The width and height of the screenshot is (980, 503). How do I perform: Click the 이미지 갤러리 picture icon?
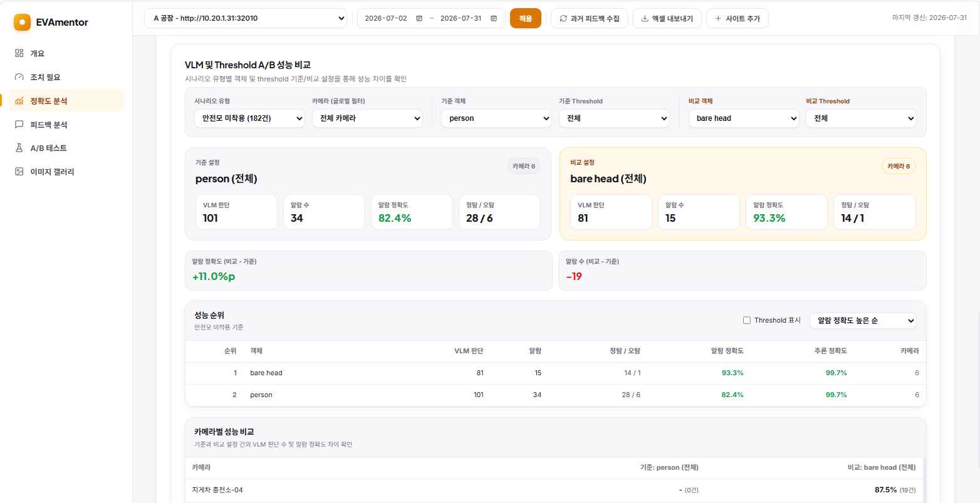19,172
